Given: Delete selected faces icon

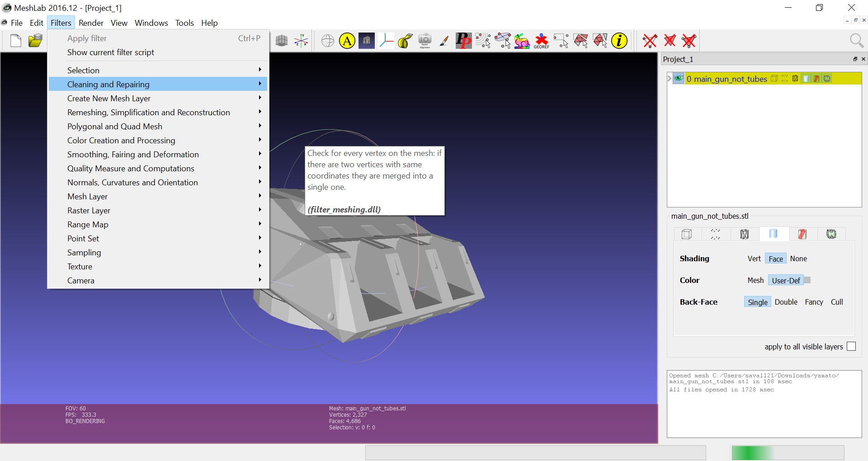Looking at the screenshot, I should tap(670, 41).
